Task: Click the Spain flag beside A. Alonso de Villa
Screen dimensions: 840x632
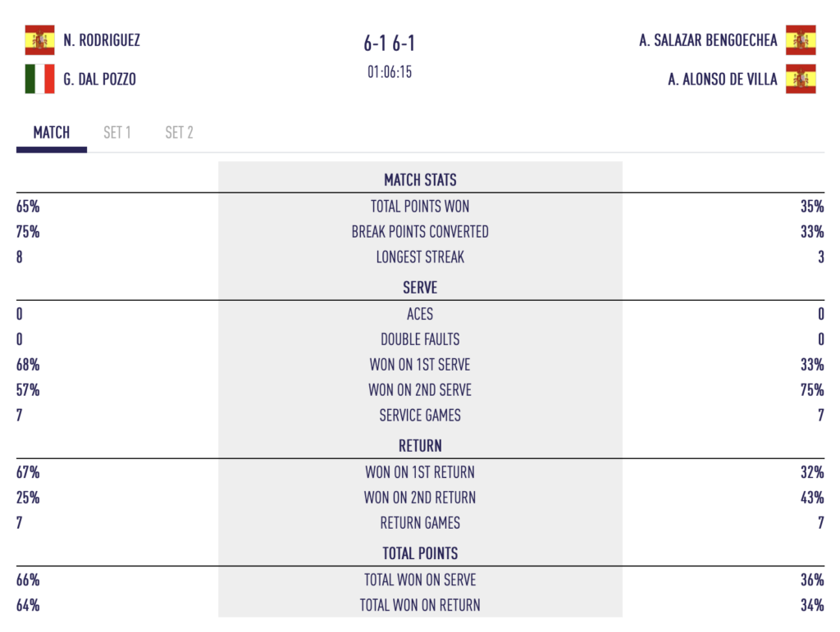Action: 801,80
